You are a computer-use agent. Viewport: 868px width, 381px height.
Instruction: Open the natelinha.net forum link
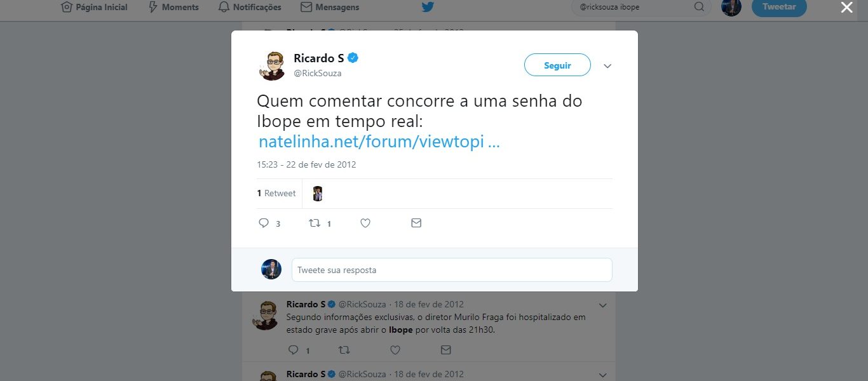pyautogui.click(x=379, y=141)
